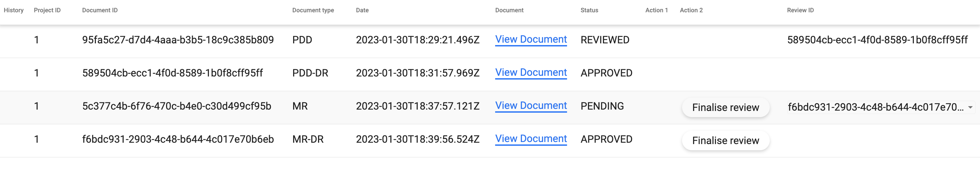Screen dimensions: 980x183
Task: Open View Document link for MR-DR row
Action: point(531,139)
